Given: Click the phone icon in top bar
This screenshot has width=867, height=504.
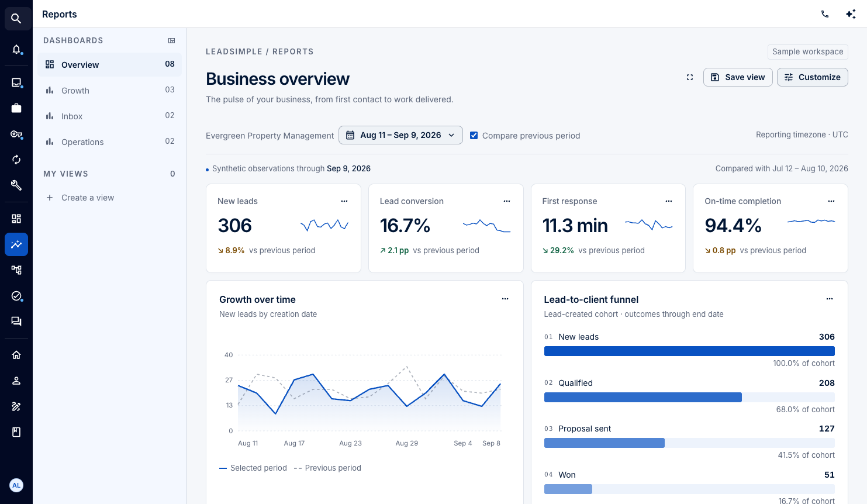Looking at the screenshot, I should 825,14.
